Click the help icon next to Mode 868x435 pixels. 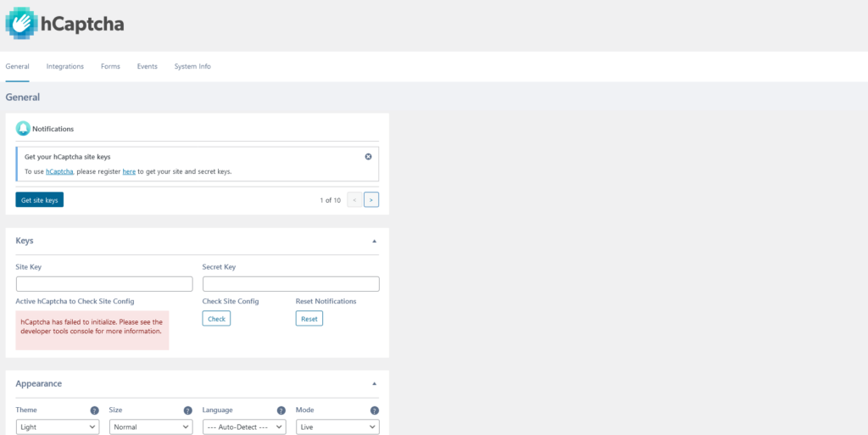coord(375,410)
